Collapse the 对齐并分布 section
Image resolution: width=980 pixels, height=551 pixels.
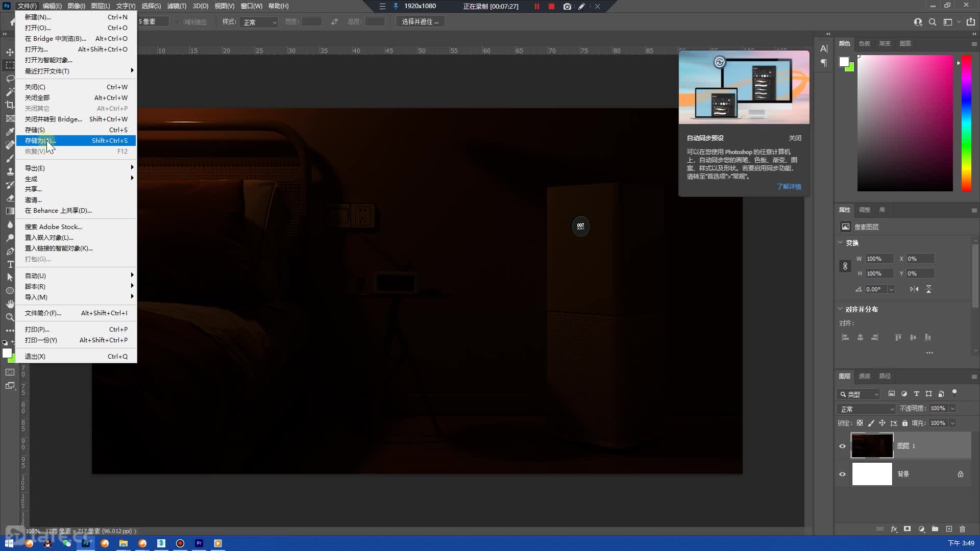[x=840, y=309]
